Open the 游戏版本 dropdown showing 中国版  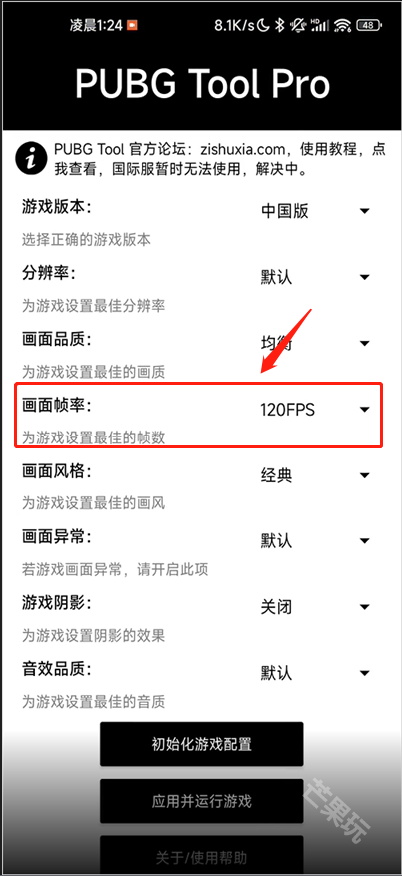(315, 211)
